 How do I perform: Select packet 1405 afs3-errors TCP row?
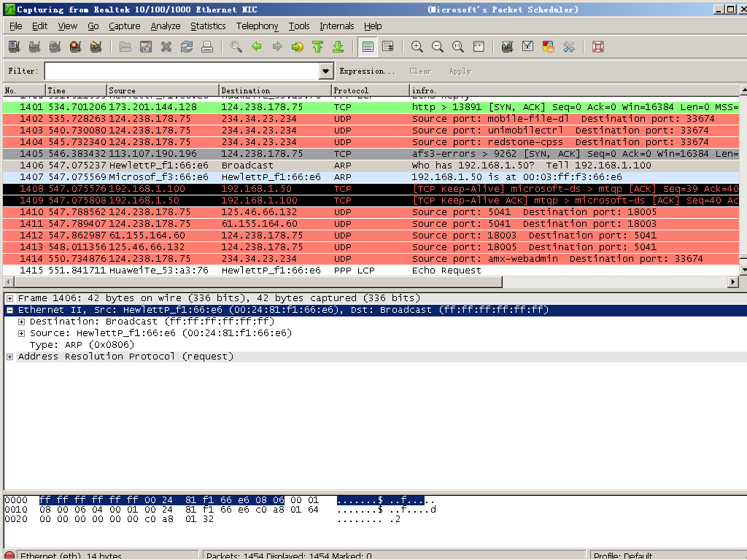[371, 154]
